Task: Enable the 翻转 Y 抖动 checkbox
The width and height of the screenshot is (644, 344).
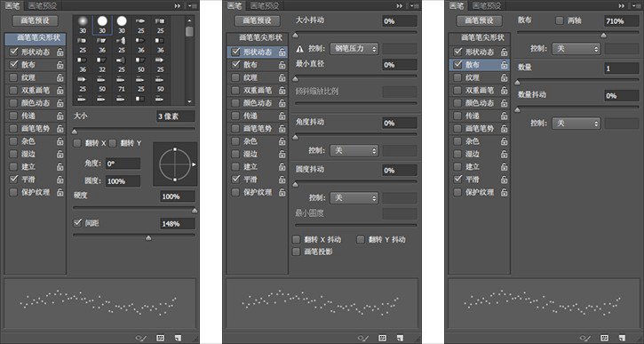Action: (361, 240)
